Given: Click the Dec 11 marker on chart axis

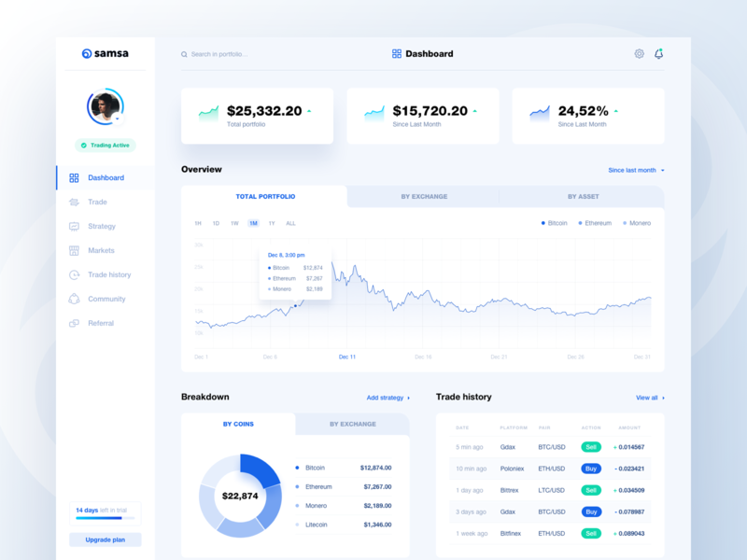Looking at the screenshot, I should point(346,357).
